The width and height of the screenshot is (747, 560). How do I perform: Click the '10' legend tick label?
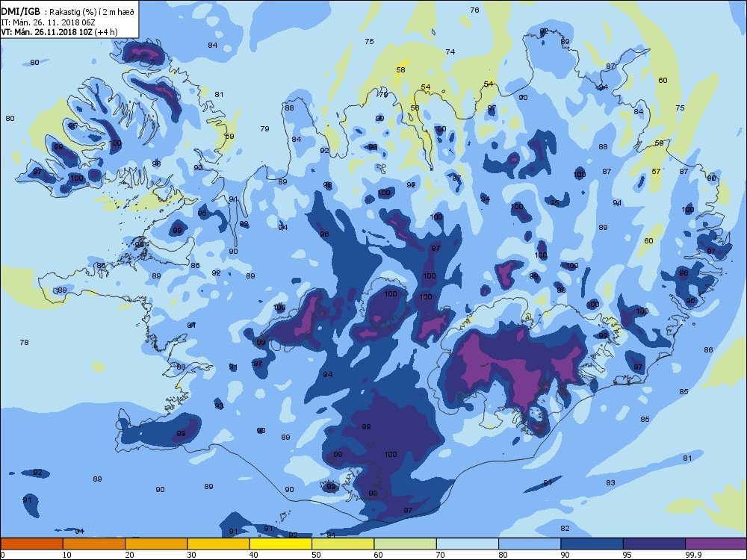coord(67,554)
